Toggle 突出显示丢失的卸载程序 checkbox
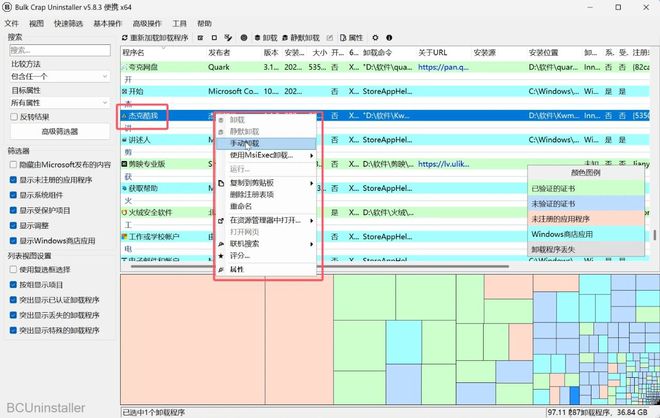The height and width of the screenshot is (418, 660). (13, 315)
